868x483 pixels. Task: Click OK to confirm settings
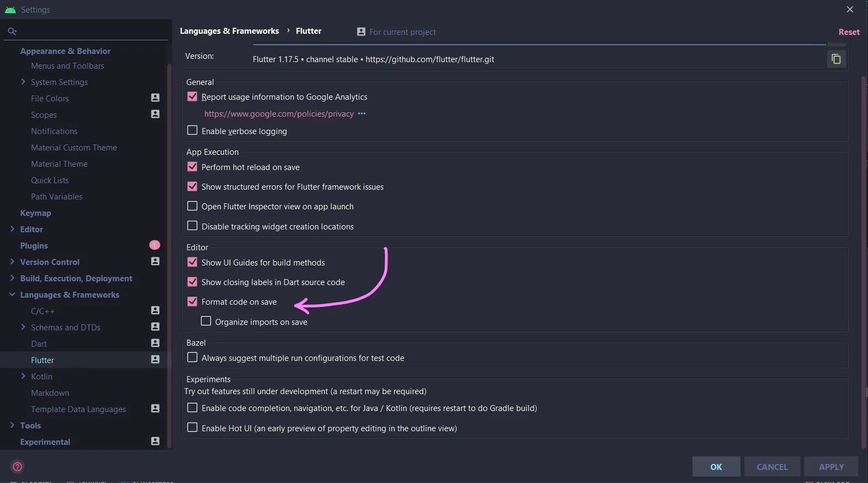pyautogui.click(x=716, y=467)
